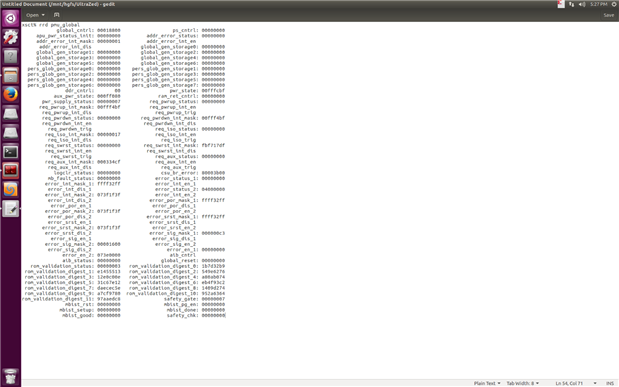Click the global_reset register line

[x=193, y=261]
